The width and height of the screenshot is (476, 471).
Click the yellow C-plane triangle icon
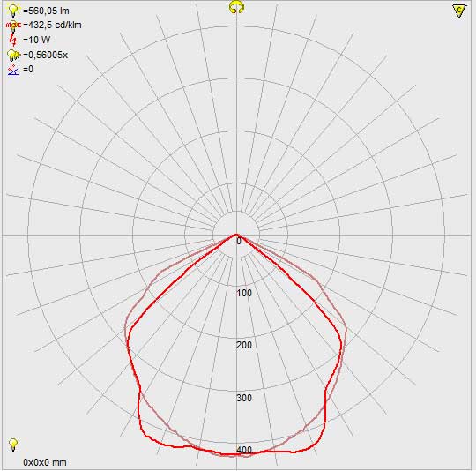(x=458, y=11)
